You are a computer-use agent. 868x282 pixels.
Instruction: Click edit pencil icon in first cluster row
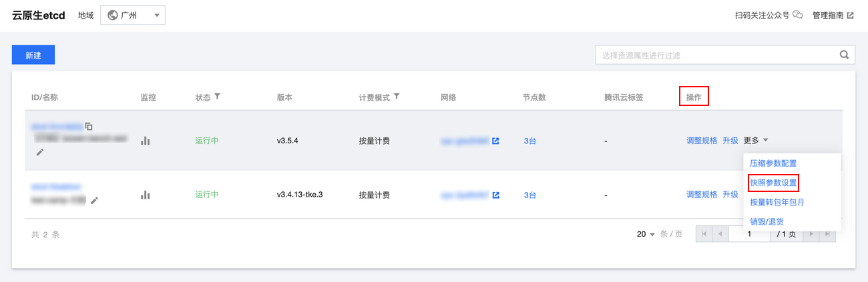pos(40,153)
